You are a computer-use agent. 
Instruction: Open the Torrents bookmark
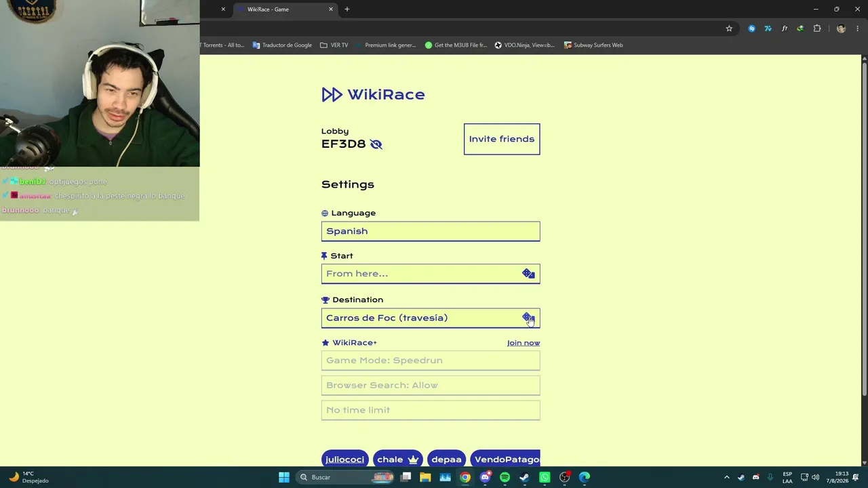point(222,45)
